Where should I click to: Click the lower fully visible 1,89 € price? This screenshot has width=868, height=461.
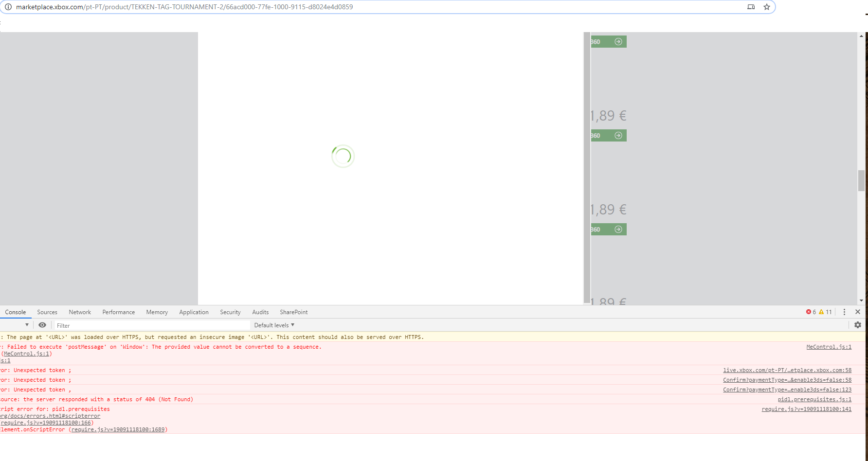608,210
